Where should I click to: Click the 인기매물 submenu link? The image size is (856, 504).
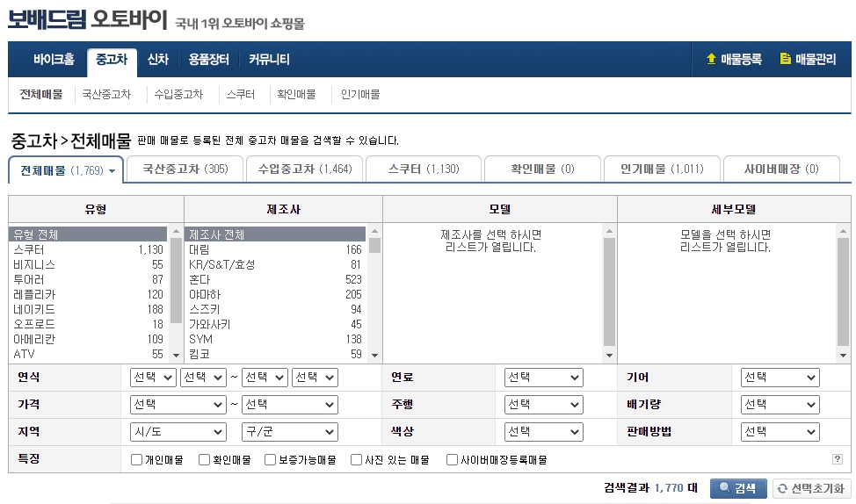360,94
